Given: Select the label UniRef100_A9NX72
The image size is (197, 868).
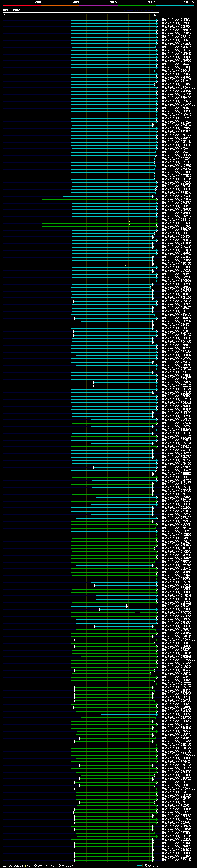Looking at the screenshot, I should (177, 64).
